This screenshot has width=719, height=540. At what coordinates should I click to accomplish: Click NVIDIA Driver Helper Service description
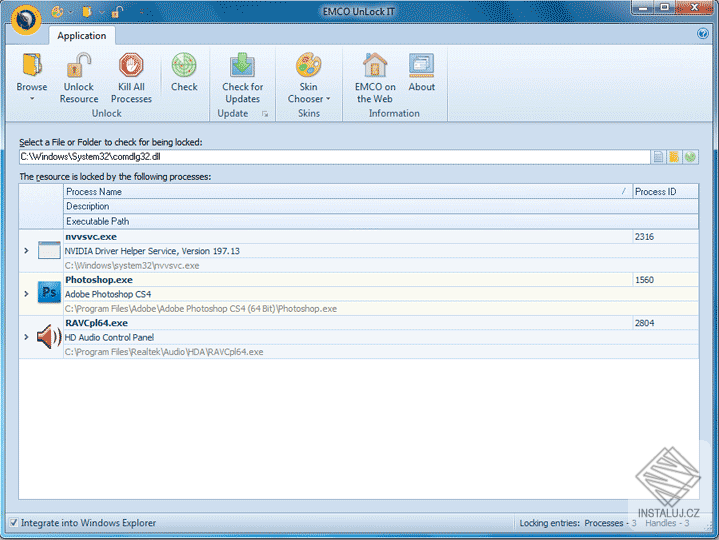(x=152, y=251)
